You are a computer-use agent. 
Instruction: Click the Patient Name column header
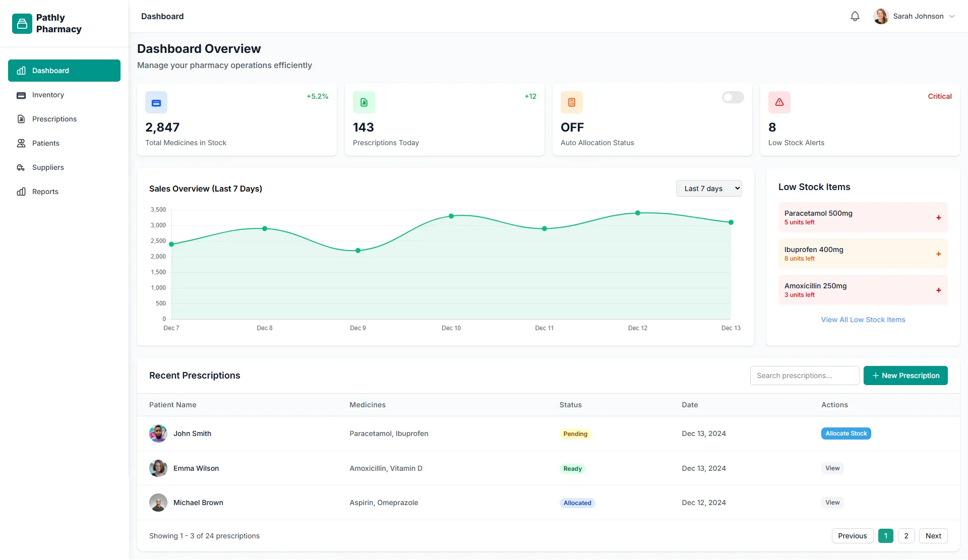coord(173,405)
